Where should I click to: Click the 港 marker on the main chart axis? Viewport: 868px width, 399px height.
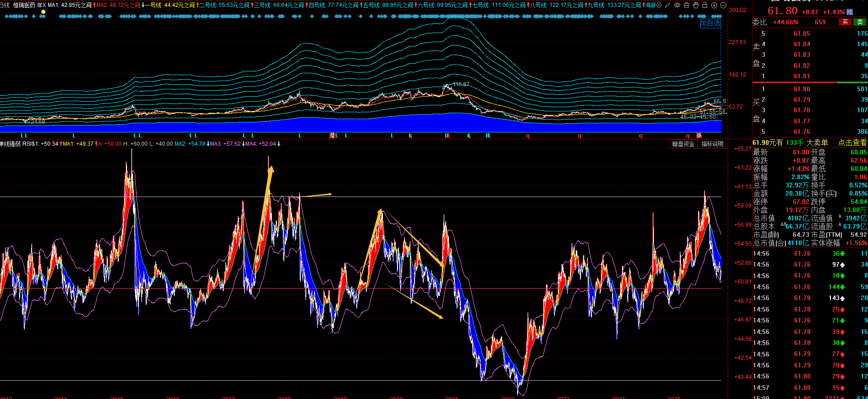332,136
